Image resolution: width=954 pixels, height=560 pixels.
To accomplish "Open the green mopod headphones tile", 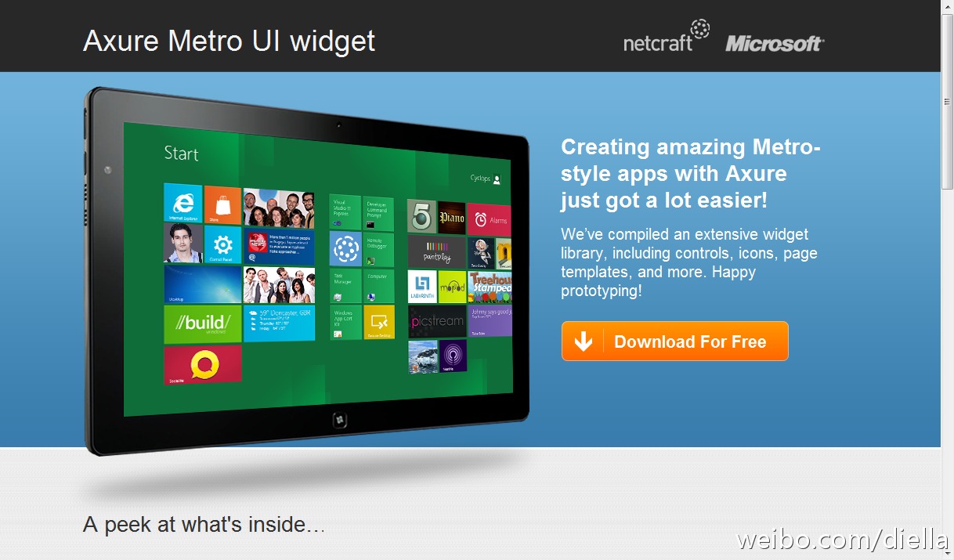I will pos(452,287).
